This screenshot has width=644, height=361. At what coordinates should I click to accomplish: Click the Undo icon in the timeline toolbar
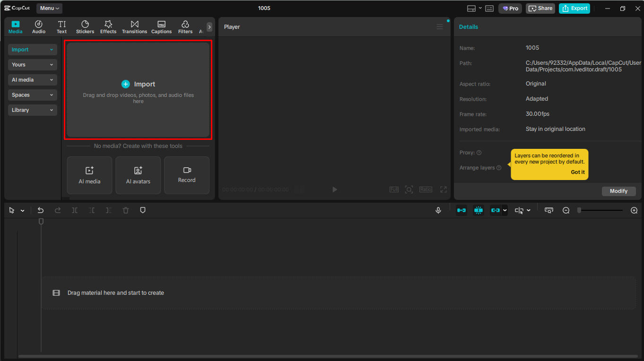(x=41, y=210)
